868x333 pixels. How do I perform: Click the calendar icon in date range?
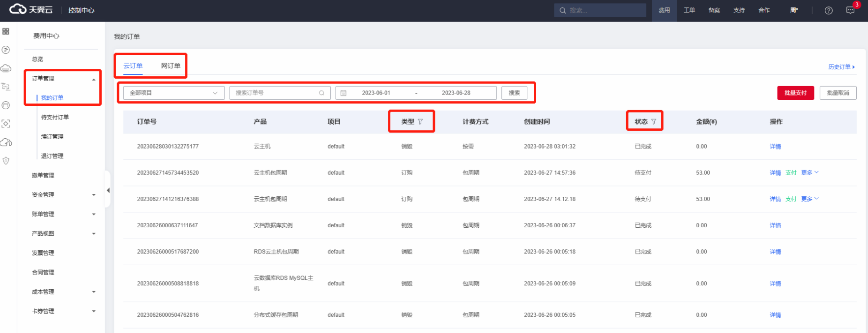344,93
